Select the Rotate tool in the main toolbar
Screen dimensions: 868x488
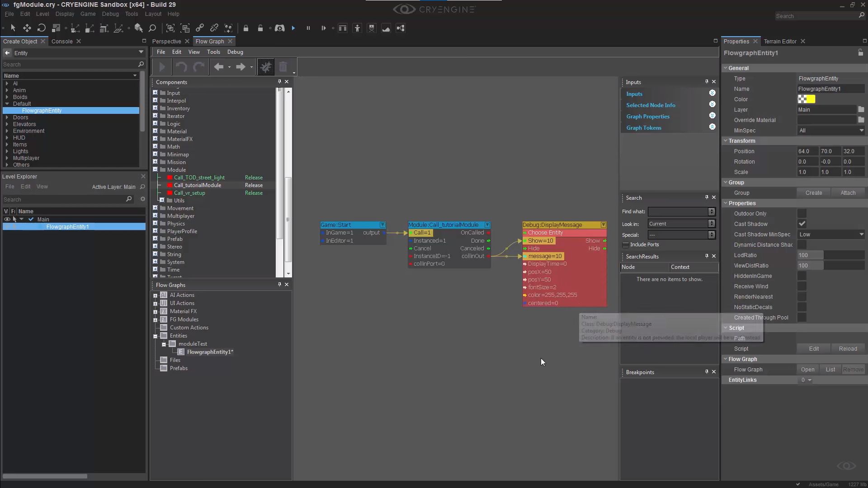click(x=42, y=28)
